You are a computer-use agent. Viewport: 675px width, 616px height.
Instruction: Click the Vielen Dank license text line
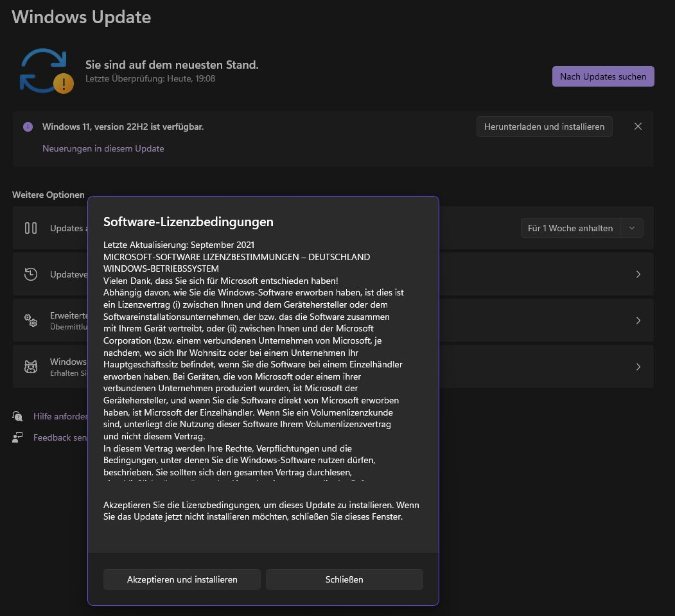(x=221, y=281)
